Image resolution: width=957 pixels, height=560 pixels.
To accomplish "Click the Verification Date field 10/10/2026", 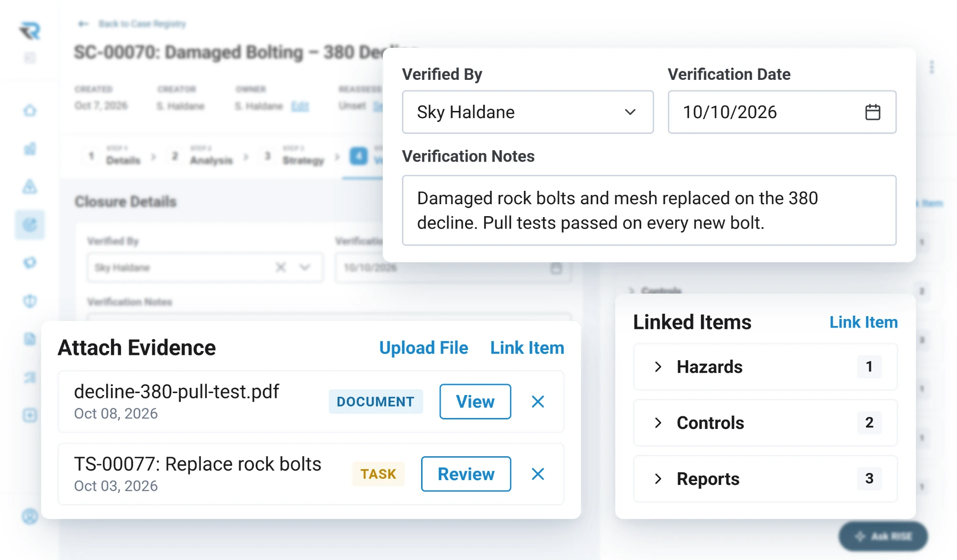I will point(782,112).
